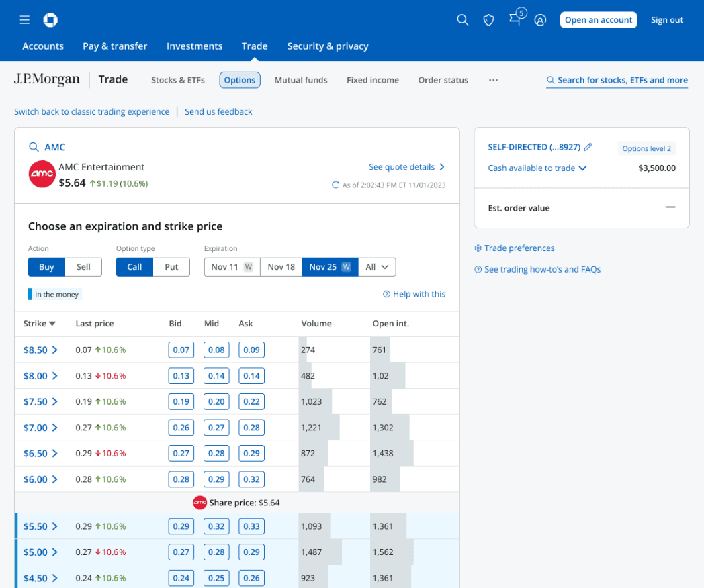Open the security shield icon
Screen dimensions: 704x588
tap(488, 20)
